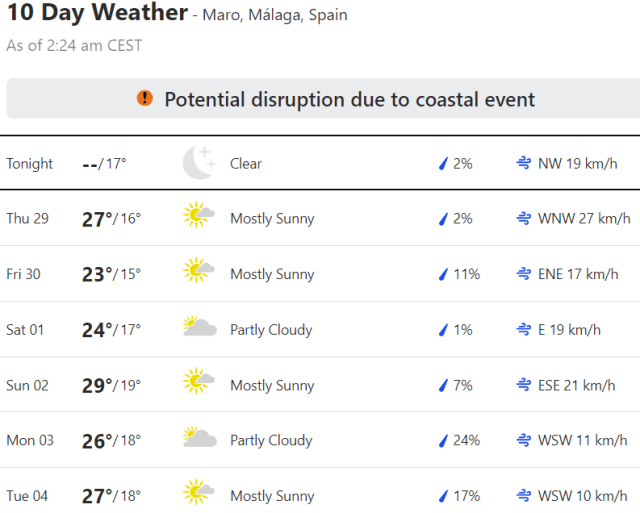Click the raindrop icon beside 11%
Viewport: 640px width, 513px height.
[x=443, y=274]
